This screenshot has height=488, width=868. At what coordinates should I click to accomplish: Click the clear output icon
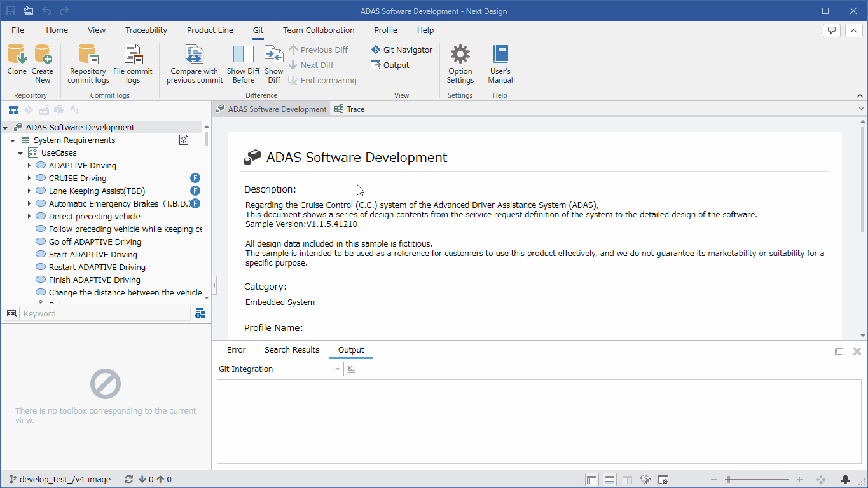coord(352,369)
